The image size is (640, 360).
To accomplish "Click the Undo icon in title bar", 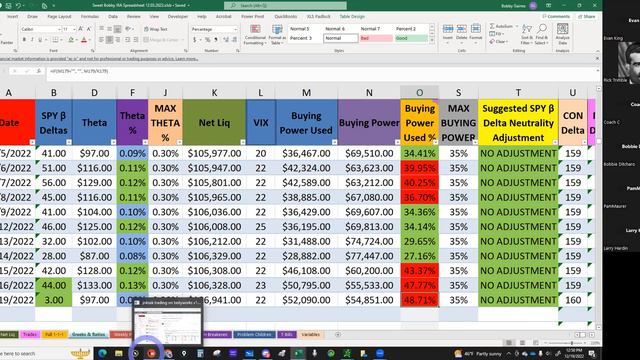I will tap(18, 6).
